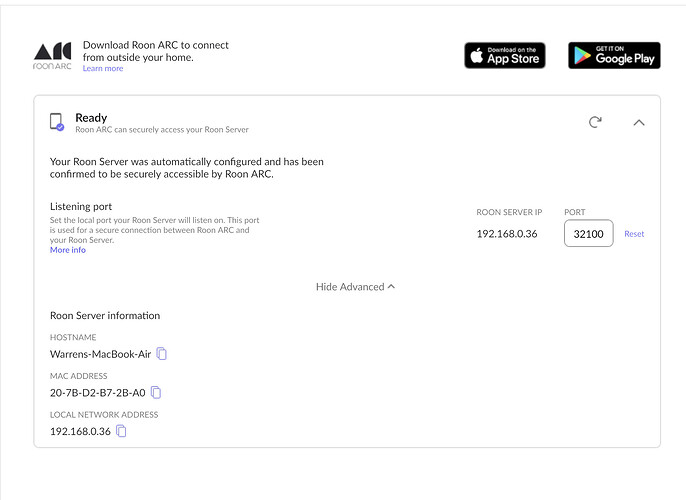Click the Roon Server IP value 192.168.0.36
The width and height of the screenshot is (686, 500).
(x=507, y=234)
